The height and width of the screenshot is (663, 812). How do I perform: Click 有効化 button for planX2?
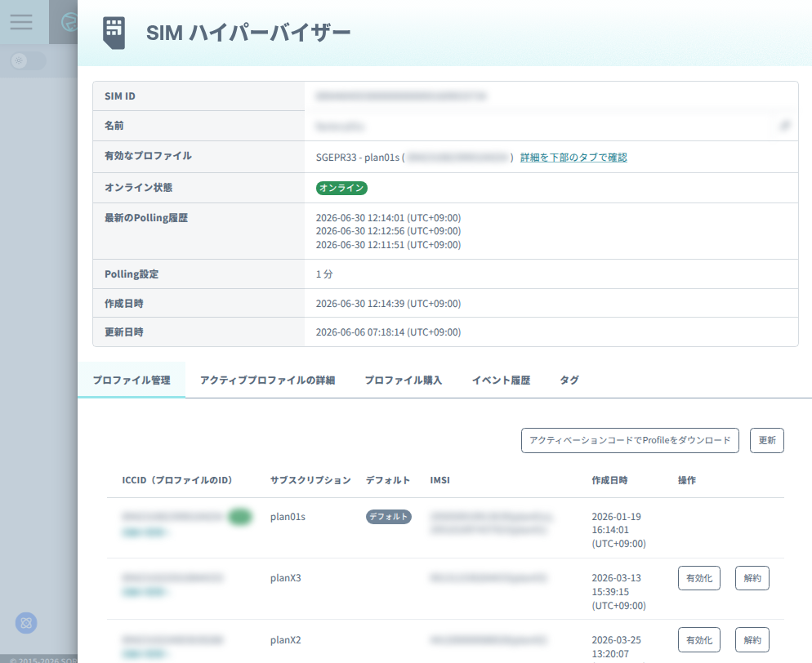[699, 640]
